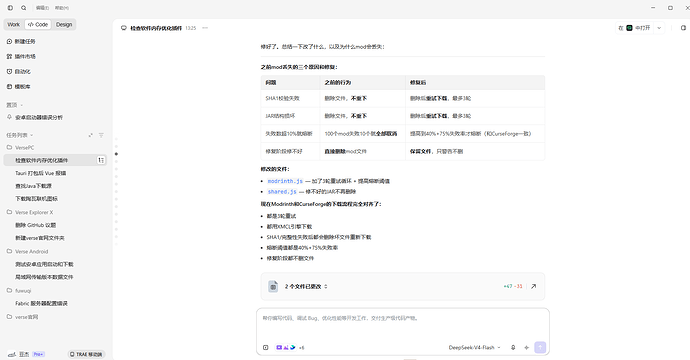Click the file icon on the changes card

pos(273,287)
